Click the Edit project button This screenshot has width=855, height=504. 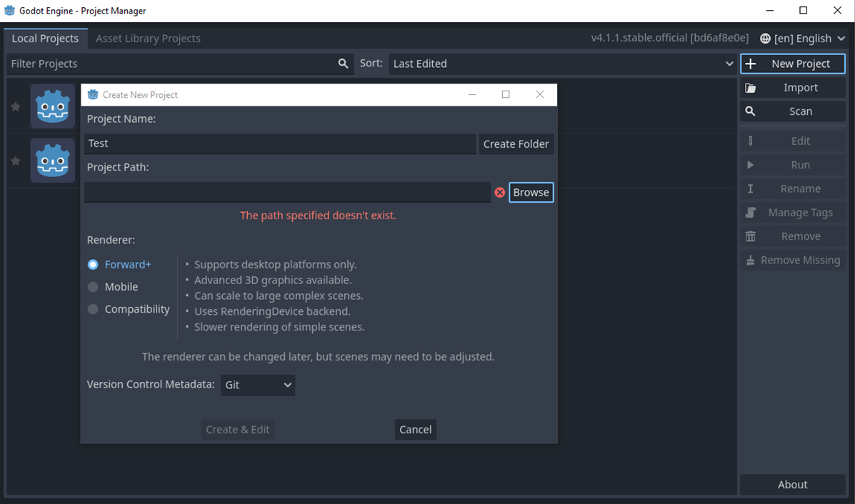(793, 141)
